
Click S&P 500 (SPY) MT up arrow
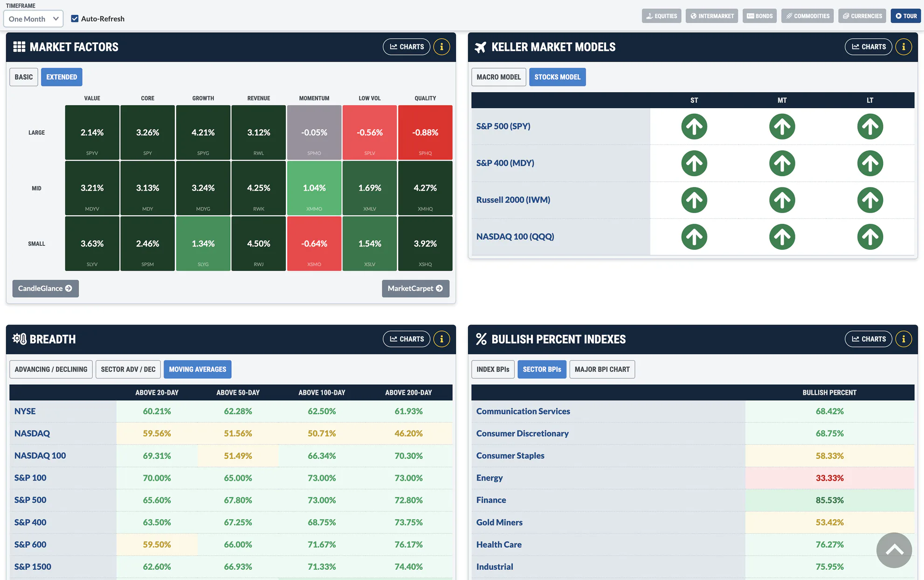pos(782,126)
